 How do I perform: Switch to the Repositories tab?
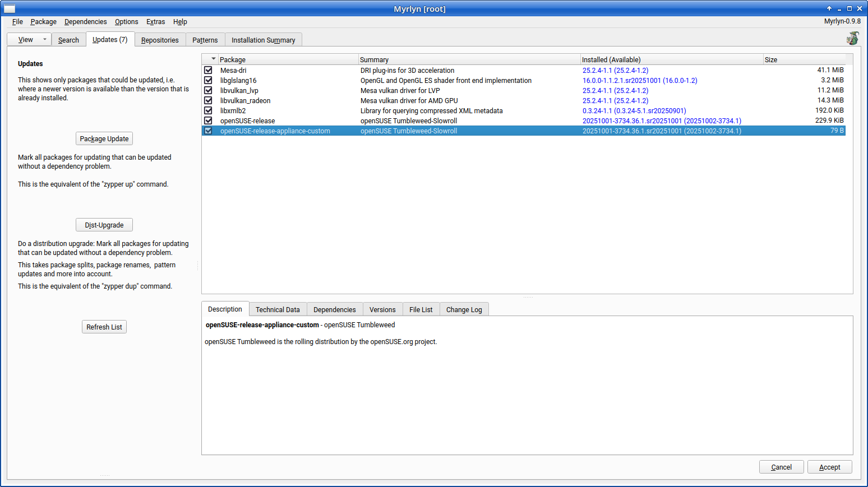click(x=160, y=40)
